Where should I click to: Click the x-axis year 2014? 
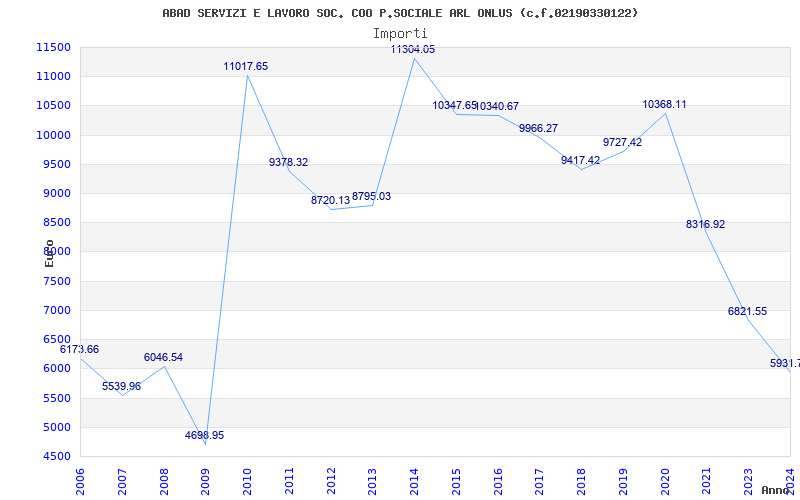click(x=414, y=481)
